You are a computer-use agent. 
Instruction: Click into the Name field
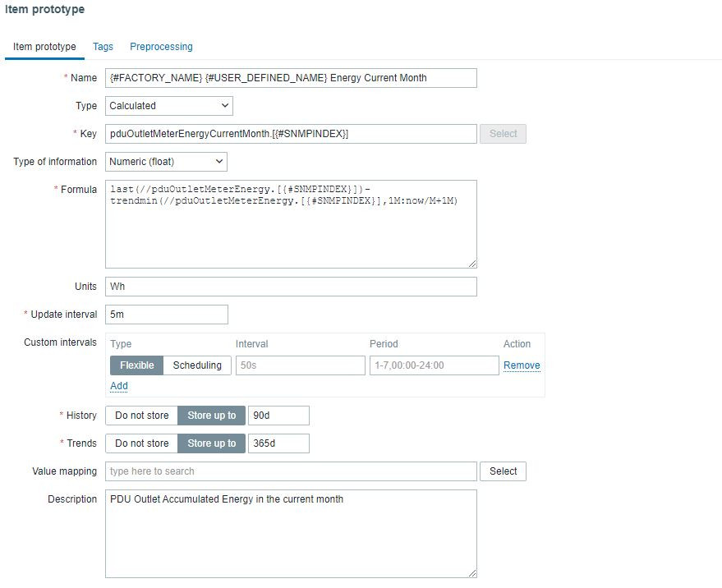click(x=291, y=78)
